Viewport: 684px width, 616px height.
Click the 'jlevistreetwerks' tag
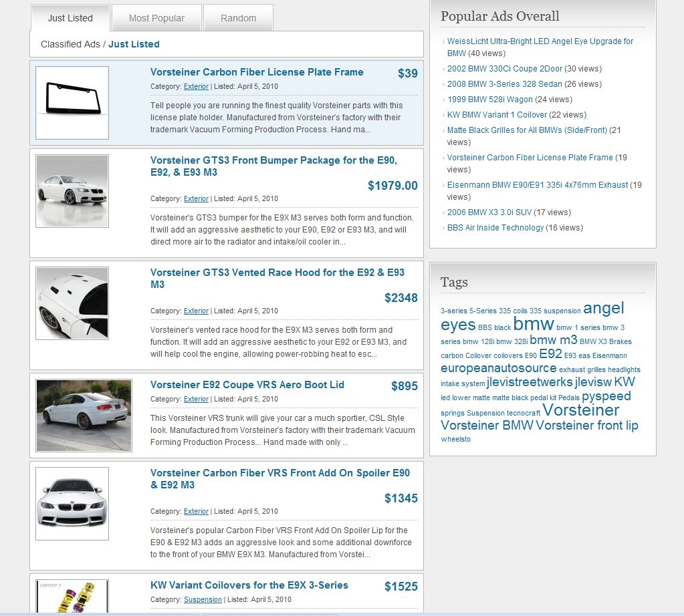tap(530, 382)
